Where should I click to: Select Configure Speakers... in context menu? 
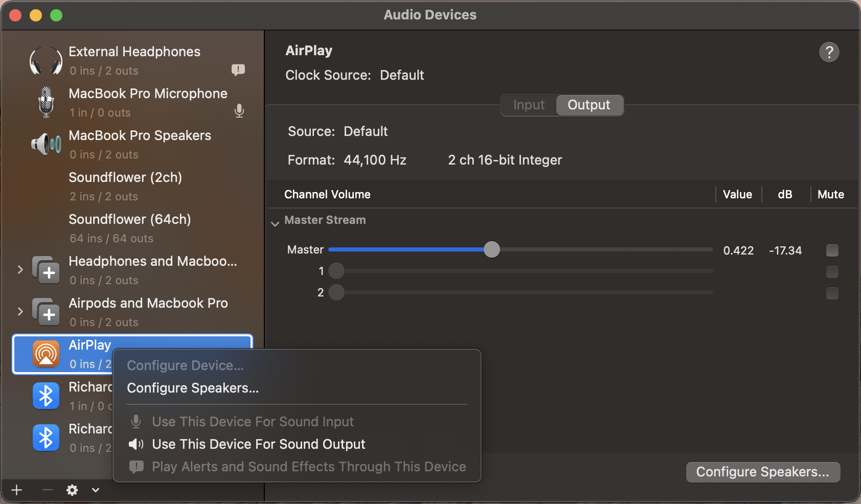pos(193,388)
